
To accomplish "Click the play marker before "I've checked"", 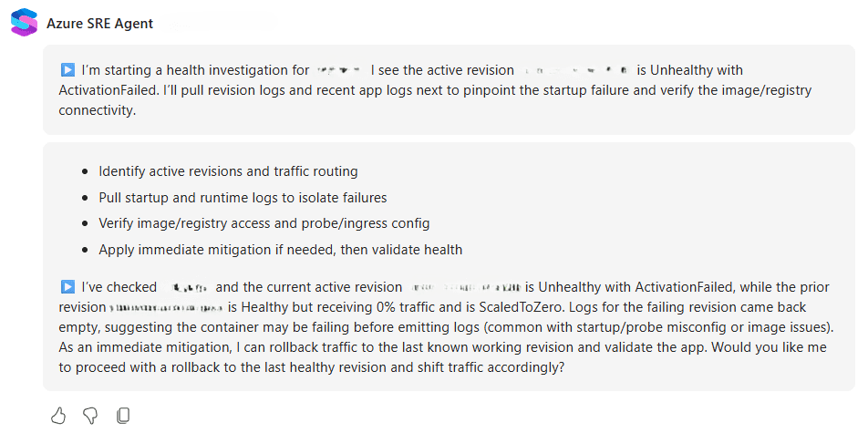I will pyautogui.click(x=67, y=287).
